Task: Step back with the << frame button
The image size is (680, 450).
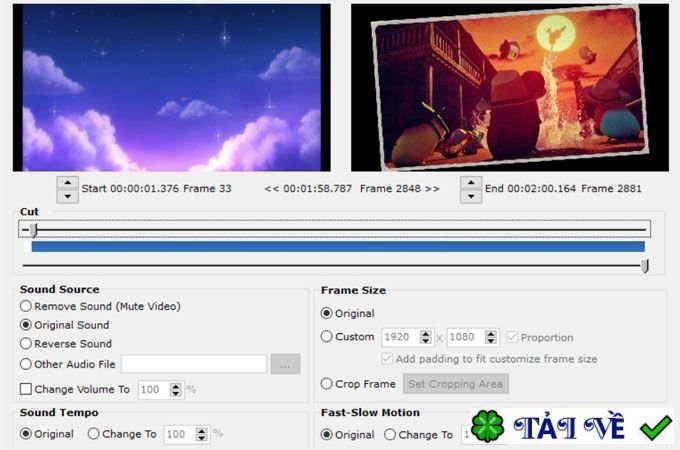Action: [x=271, y=189]
